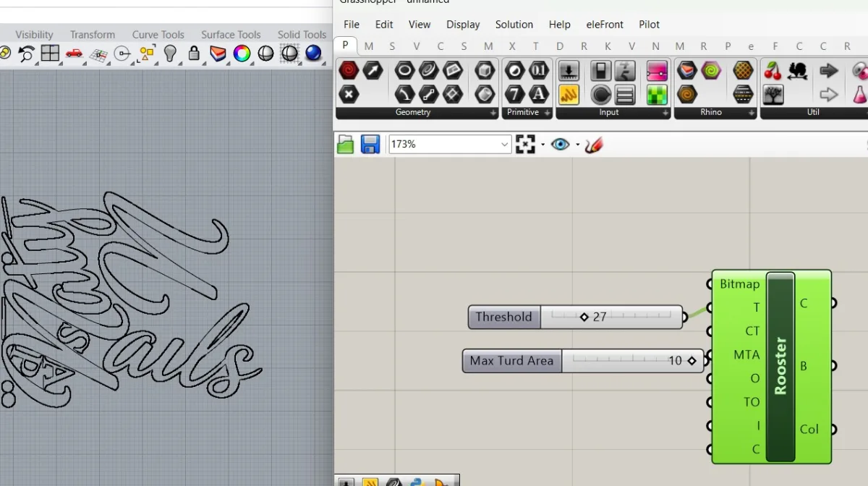Click the layers stack icon in Rhino

[218, 54]
